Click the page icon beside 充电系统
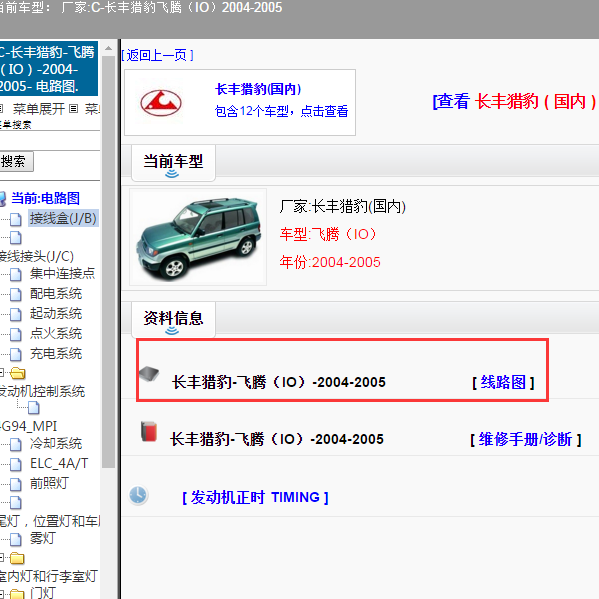The image size is (599, 599). (x=16, y=354)
